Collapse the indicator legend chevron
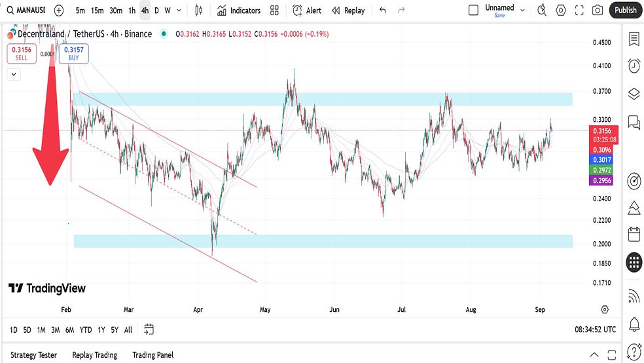The height and width of the screenshot is (363, 644). (x=14, y=75)
